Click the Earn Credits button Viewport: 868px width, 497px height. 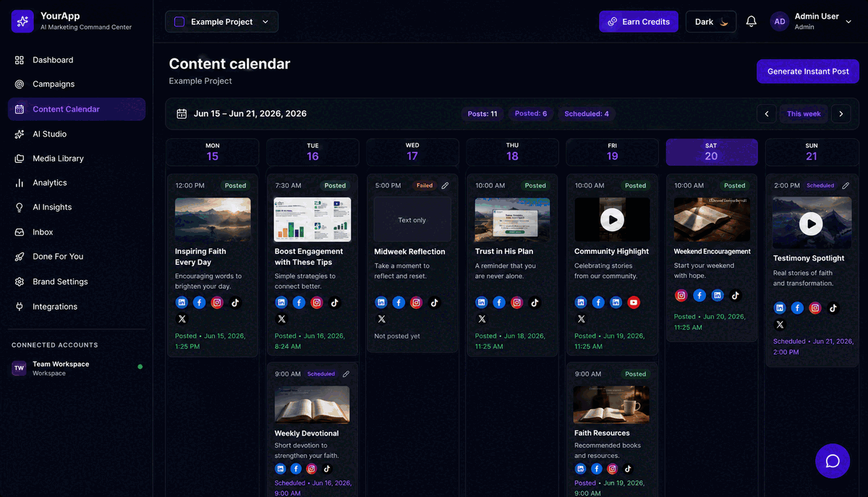pyautogui.click(x=639, y=22)
